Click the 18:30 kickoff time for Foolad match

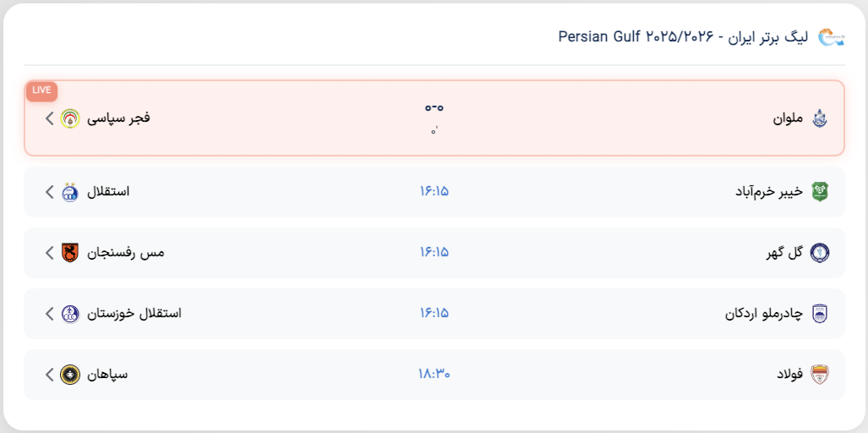pyautogui.click(x=434, y=374)
